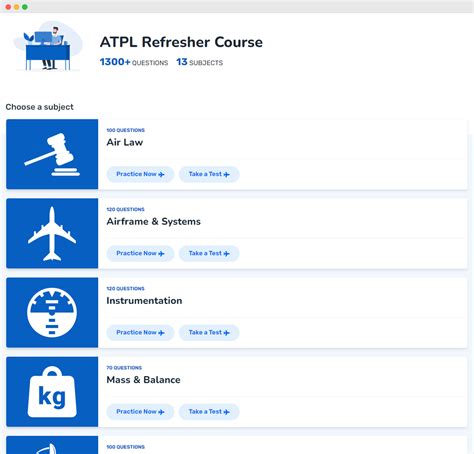Image resolution: width=474 pixels, height=454 pixels.
Task: Take a Test for Airframe & Systems
Action: pos(209,253)
